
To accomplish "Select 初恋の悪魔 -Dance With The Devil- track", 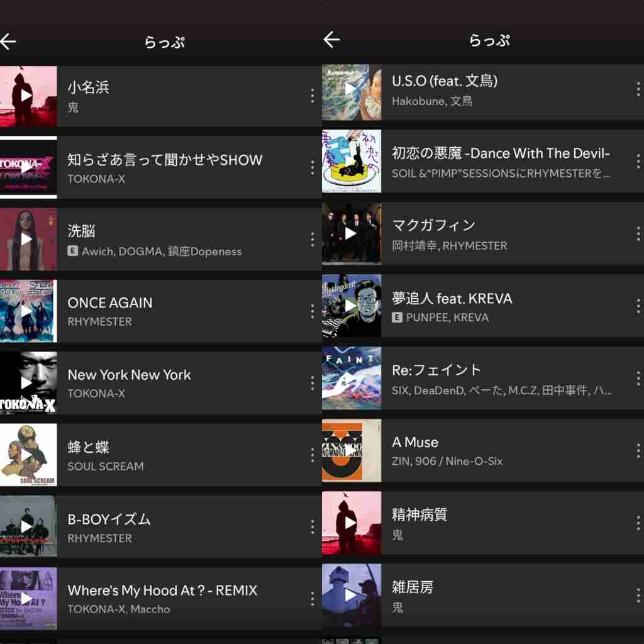I will (483, 161).
